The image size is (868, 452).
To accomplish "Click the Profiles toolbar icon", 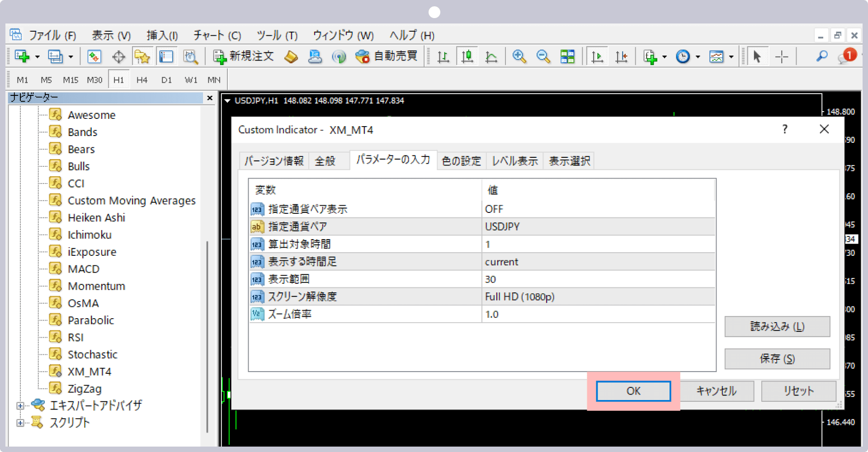I will point(55,56).
